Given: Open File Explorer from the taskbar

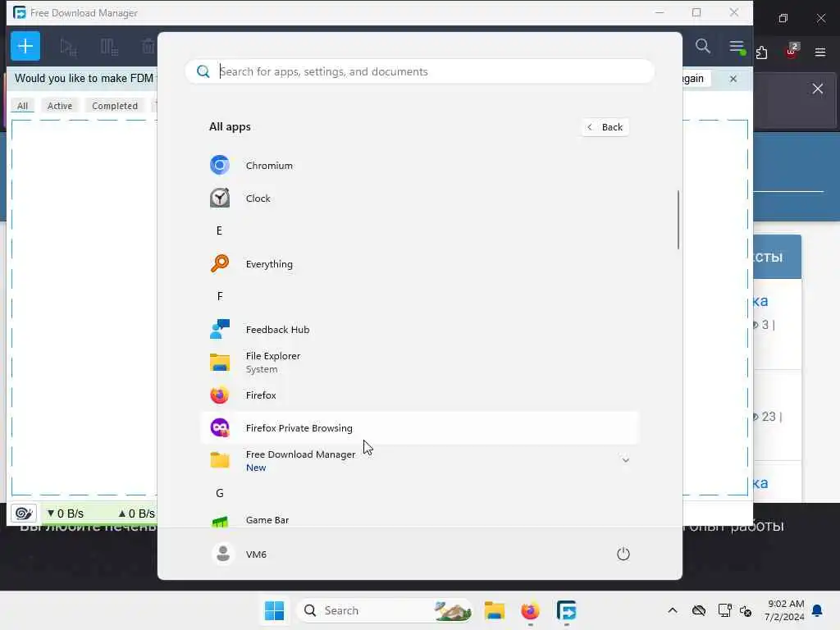Looking at the screenshot, I should (494, 610).
